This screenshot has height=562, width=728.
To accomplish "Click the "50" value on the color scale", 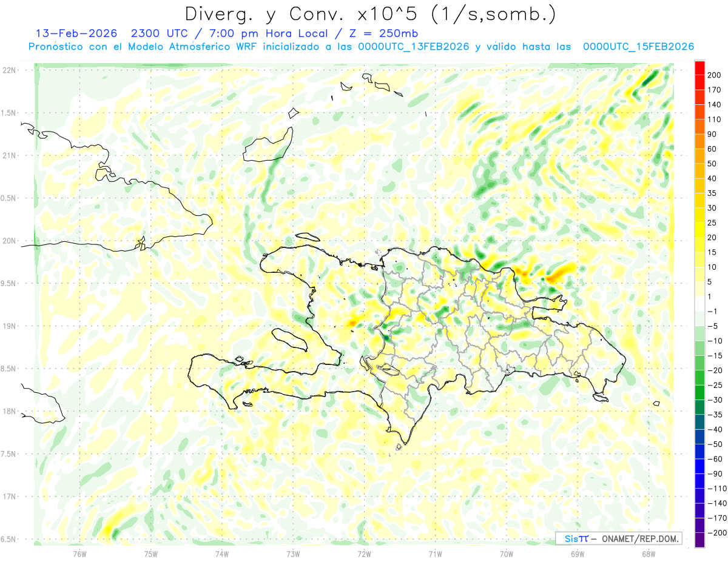I will (x=712, y=164).
